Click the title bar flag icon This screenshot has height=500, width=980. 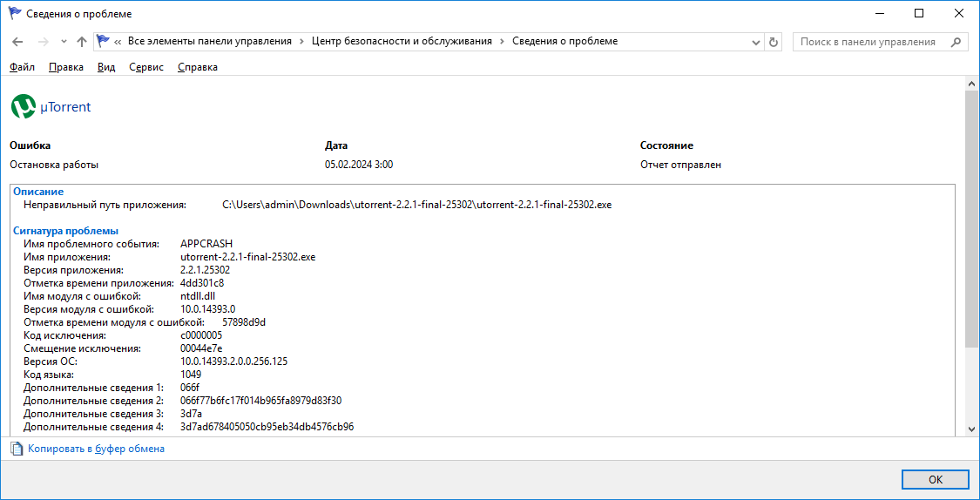point(15,13)
